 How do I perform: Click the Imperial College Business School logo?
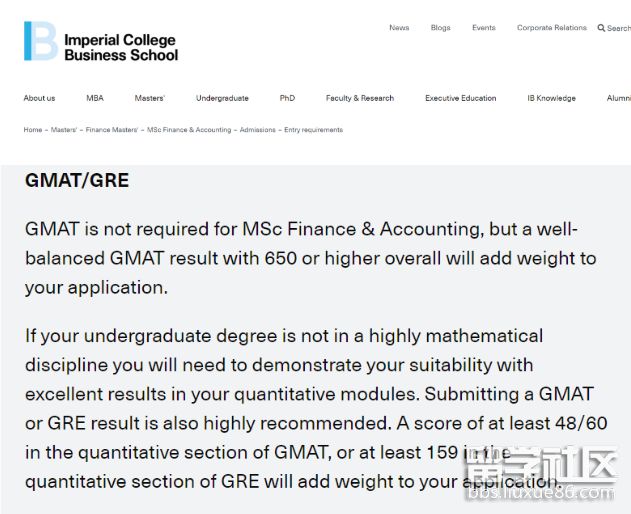tap(100, 41)
